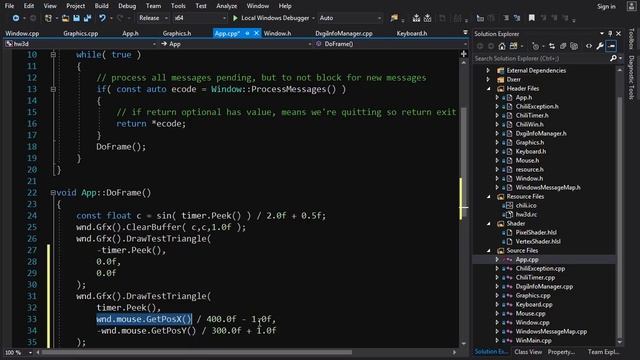Image resolution: width=640 pixels, height=360 pixels.
Task: Switch to the Class View panel tab
Action: 528,351
